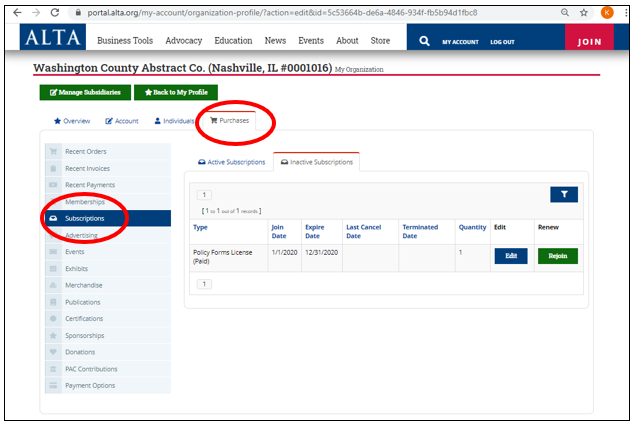Click the browser forward arrow
634x427 pixels.
coord(36,13)
